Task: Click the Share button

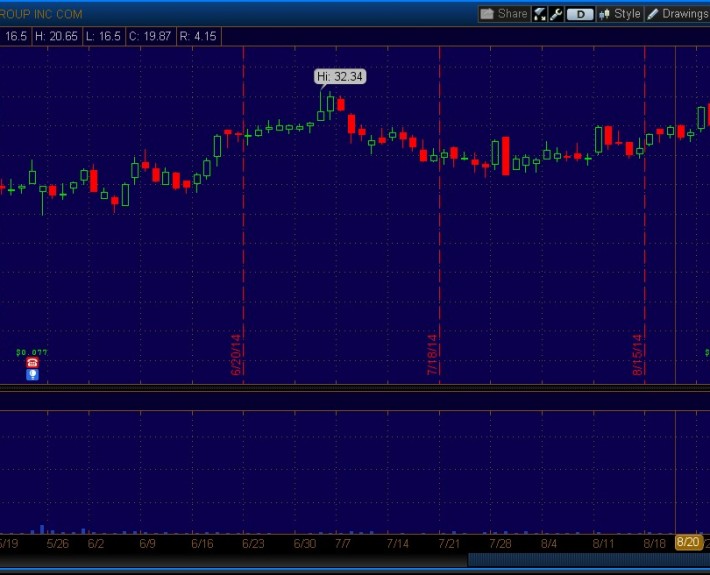Action: [x=504, y=14]
